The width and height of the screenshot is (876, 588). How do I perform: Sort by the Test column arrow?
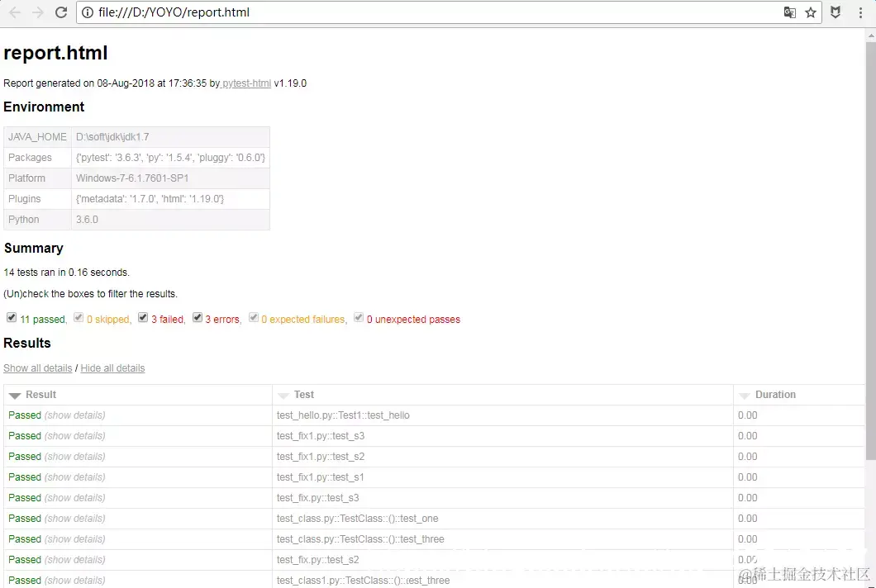pos(283,396)
